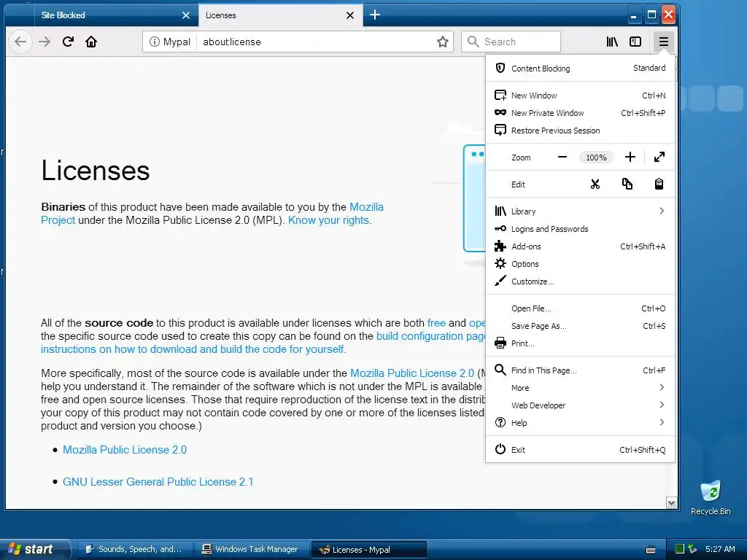Open the Library toolbar icon
Screen dimensions: 747x560
click(x=612, y=42)
